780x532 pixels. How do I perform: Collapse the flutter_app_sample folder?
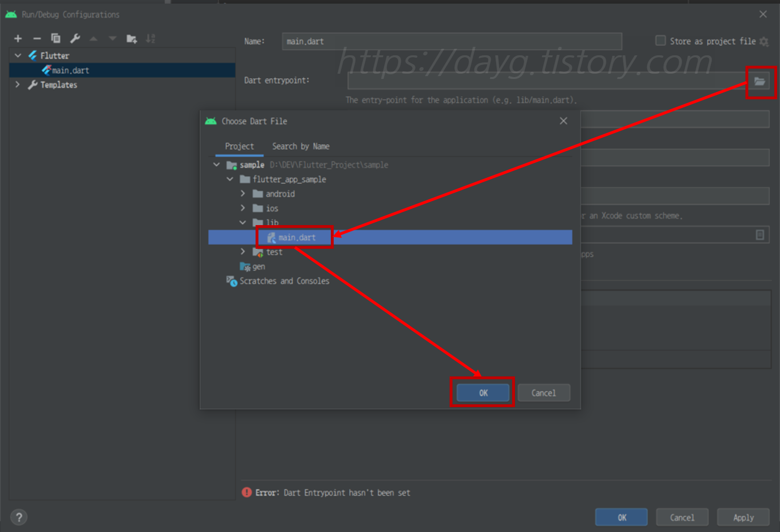(230, 179)
